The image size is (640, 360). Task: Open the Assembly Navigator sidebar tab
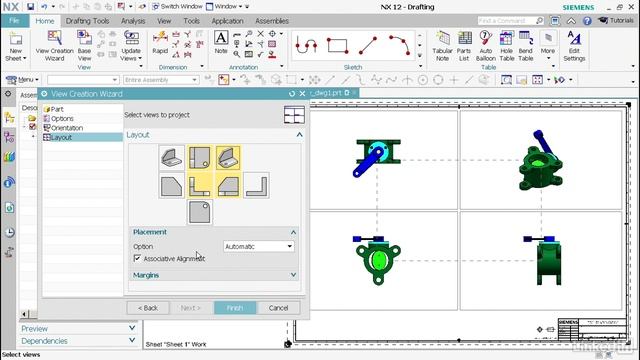pyautogui.click(x=9, y=118)
